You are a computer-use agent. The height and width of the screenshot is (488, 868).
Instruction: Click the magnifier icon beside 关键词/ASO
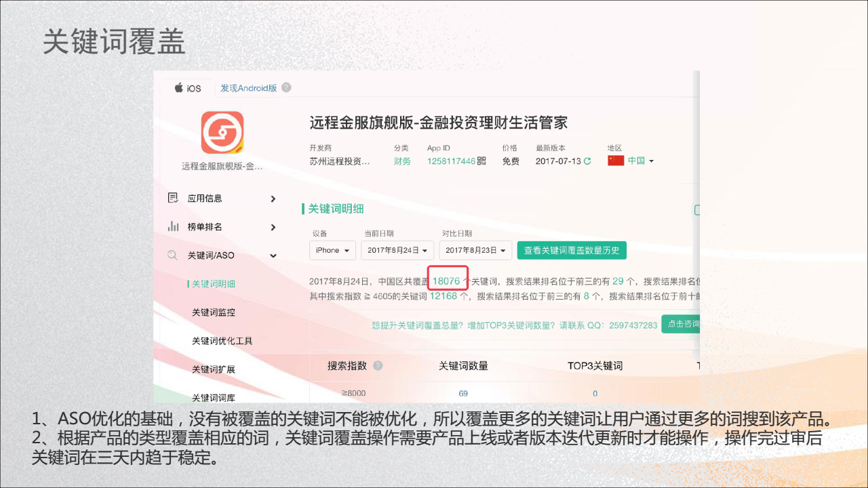(x=173, y=256)
